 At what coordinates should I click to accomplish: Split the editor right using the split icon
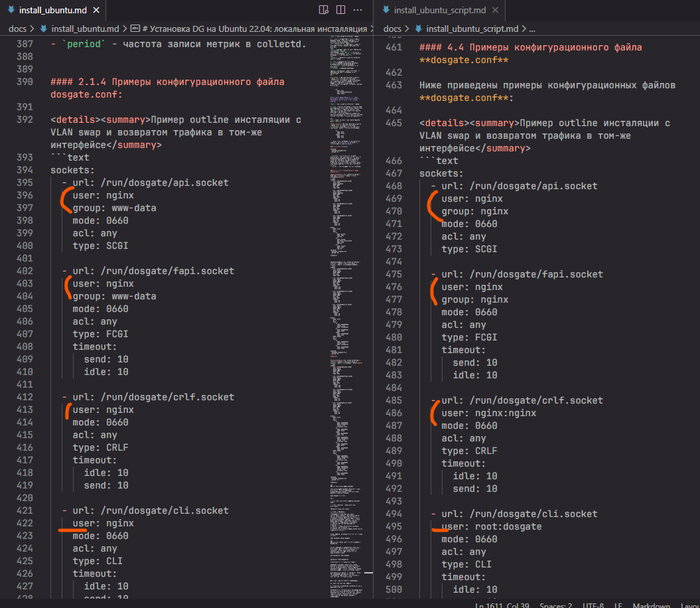[340, 10]
